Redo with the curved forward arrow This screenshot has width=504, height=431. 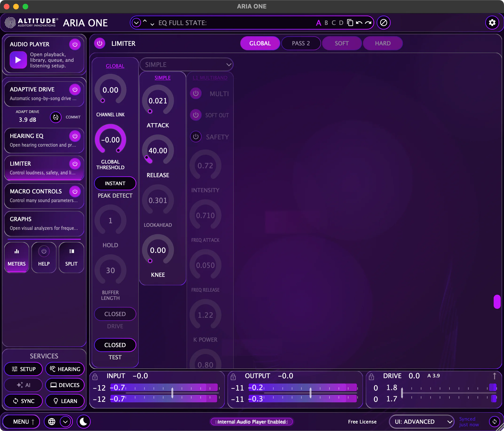coord(368,23)
